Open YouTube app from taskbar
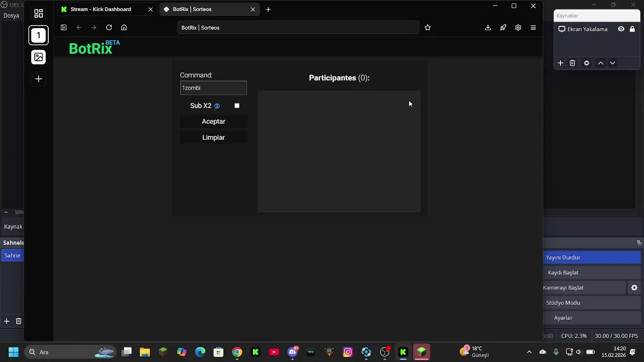 (x=274, y=352)
